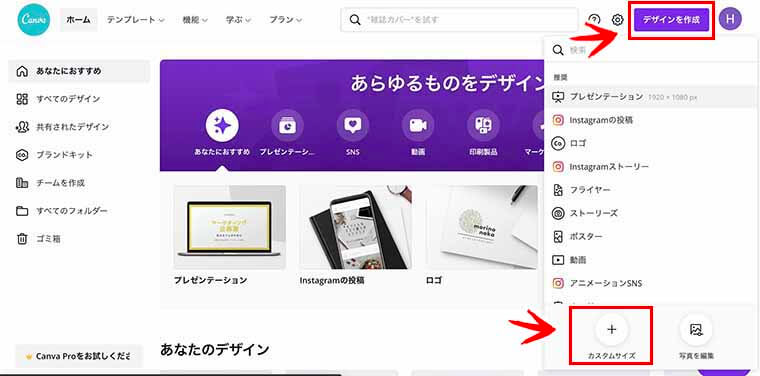760x376 pixels.
Task: Click the ゴミ箱 trash icon
Action: pyautogui.click(x=22, y=239)
